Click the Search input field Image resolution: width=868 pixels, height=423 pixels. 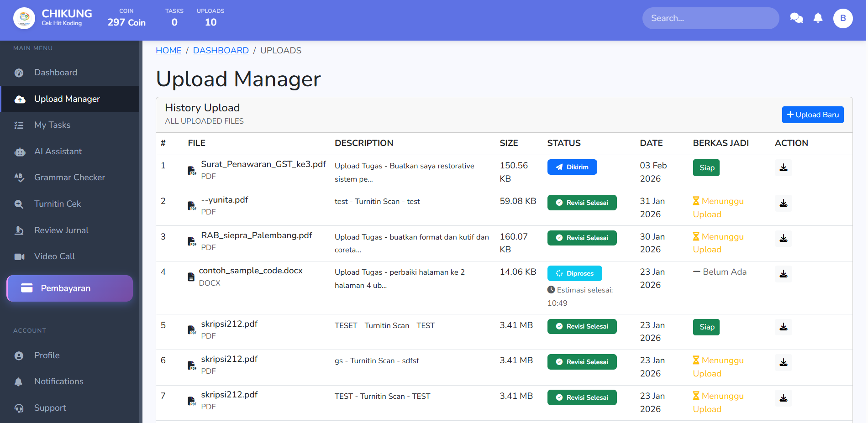[710, 18]
